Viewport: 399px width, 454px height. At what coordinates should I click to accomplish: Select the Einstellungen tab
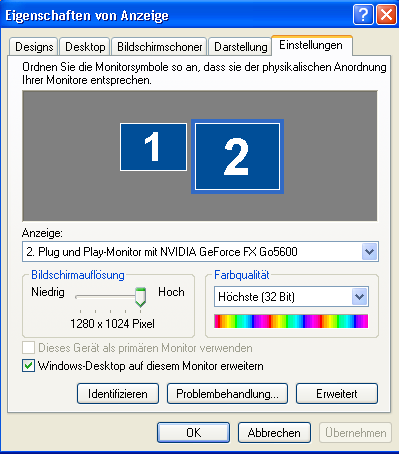coord(311,45)
